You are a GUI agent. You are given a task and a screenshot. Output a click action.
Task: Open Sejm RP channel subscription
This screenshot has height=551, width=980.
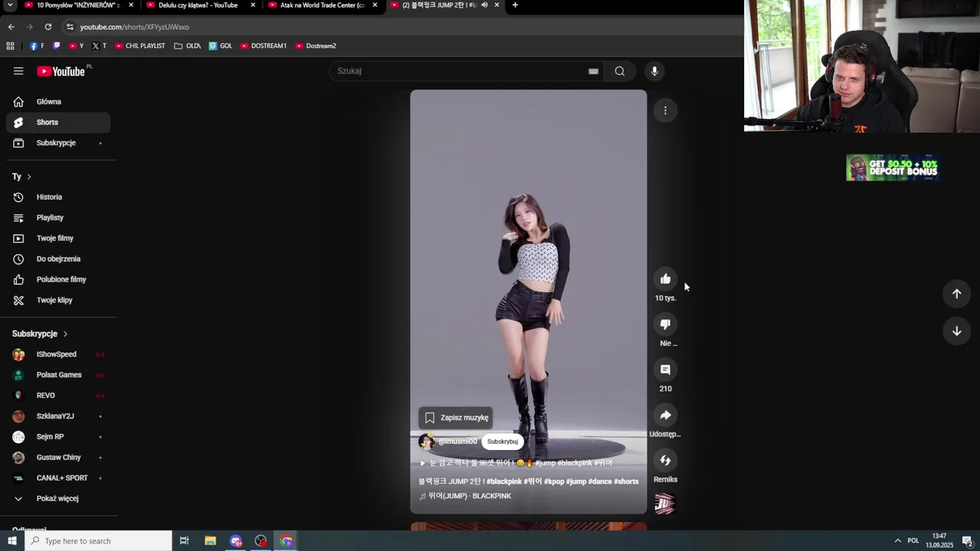pyautogui.click(x=58, y=437)
